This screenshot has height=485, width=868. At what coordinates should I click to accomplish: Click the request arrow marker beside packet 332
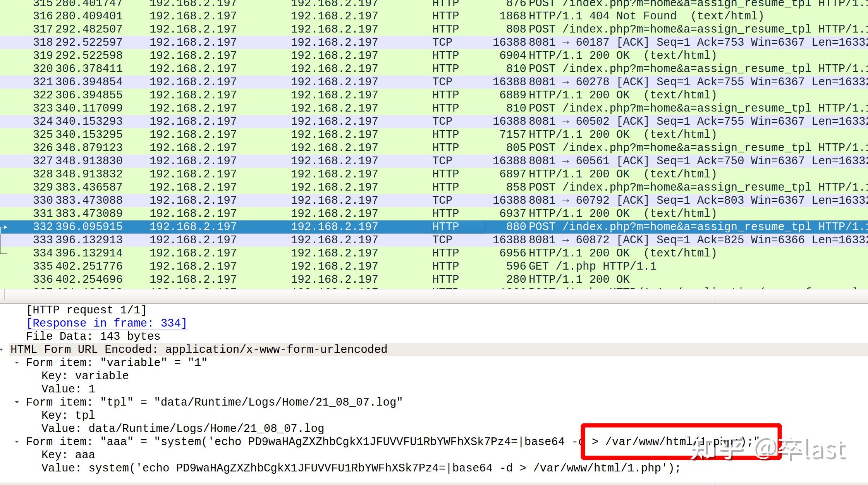click(x=5, y=227)
